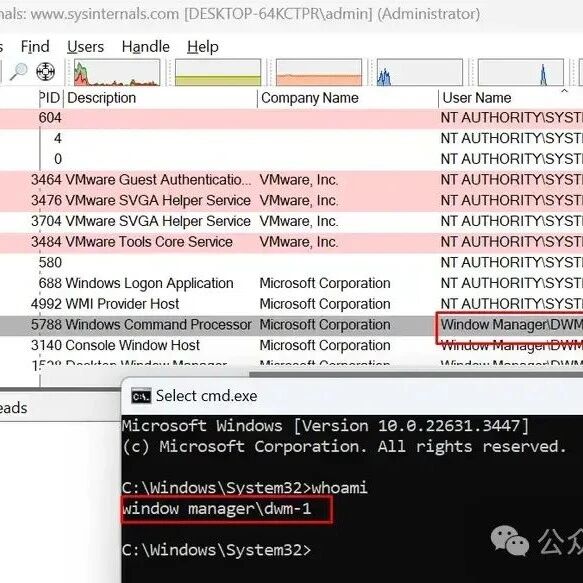The image size is (583, 583).
Task: Click Microsoft Corporation cell of PID 688
Action: 325,284
